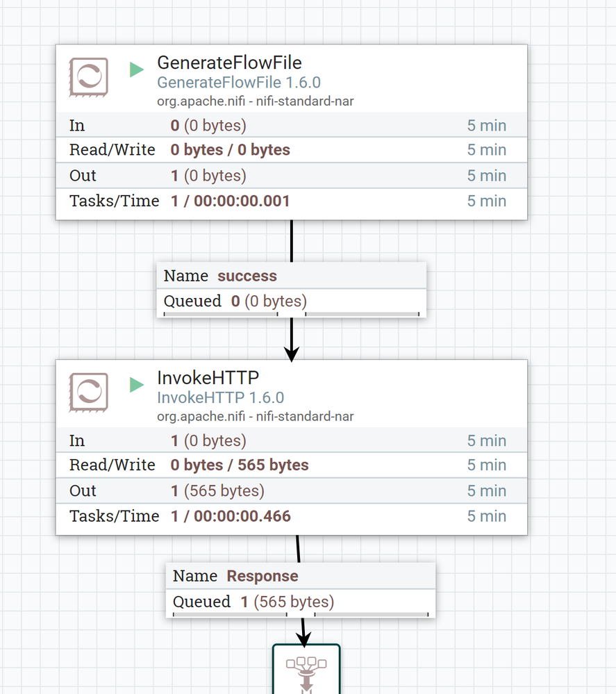The width and height of the screenshot is (616, 694).
Task: Select the Response connection label
Action: [x=262, y=576]
